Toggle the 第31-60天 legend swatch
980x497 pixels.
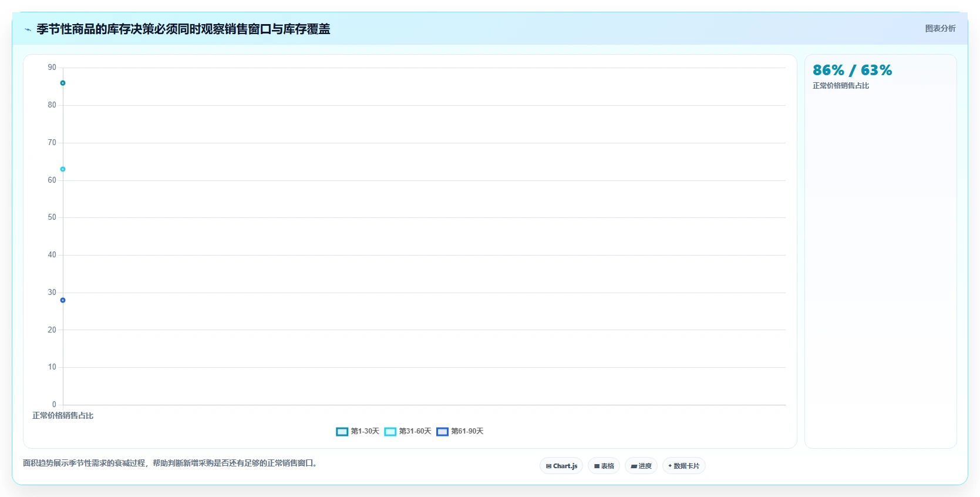click(390, 432)
